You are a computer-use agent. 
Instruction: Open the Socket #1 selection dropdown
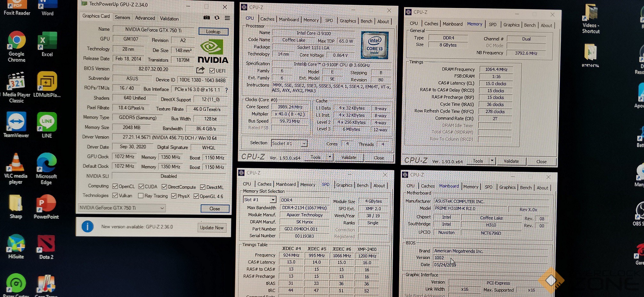pos(304,143)
